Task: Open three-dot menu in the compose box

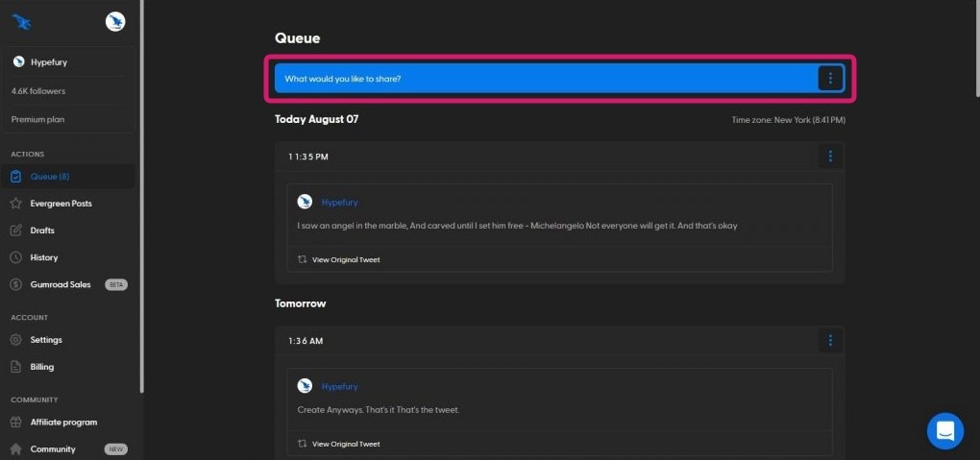Action: (830, 79)
